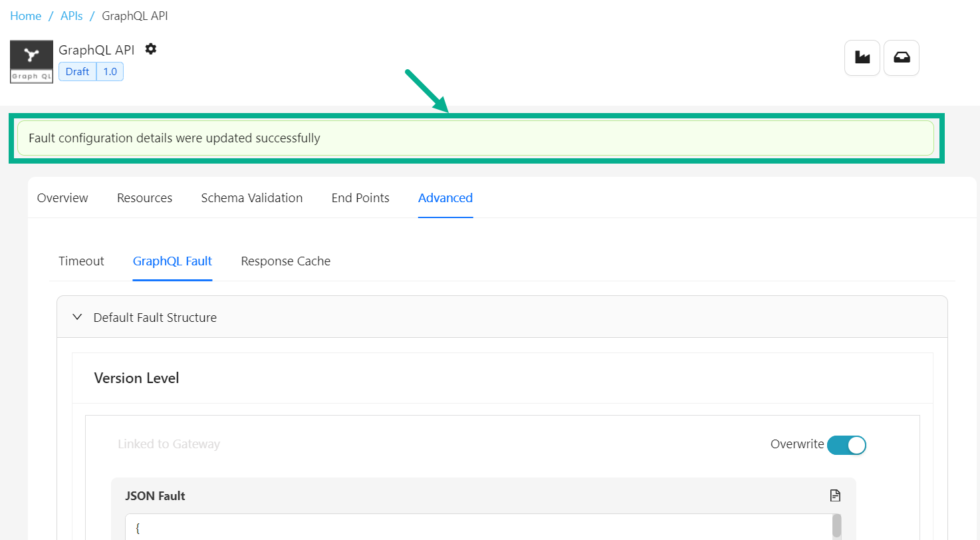
Task: Open the APIs breadcrumb link
Action: pyautogui.click(x=72, y=16)
